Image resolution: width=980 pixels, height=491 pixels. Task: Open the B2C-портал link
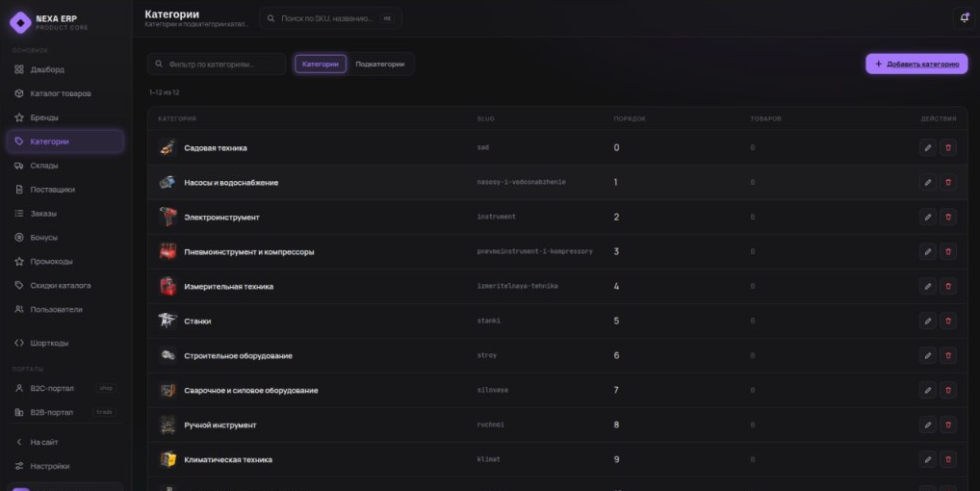click(65, 388)
